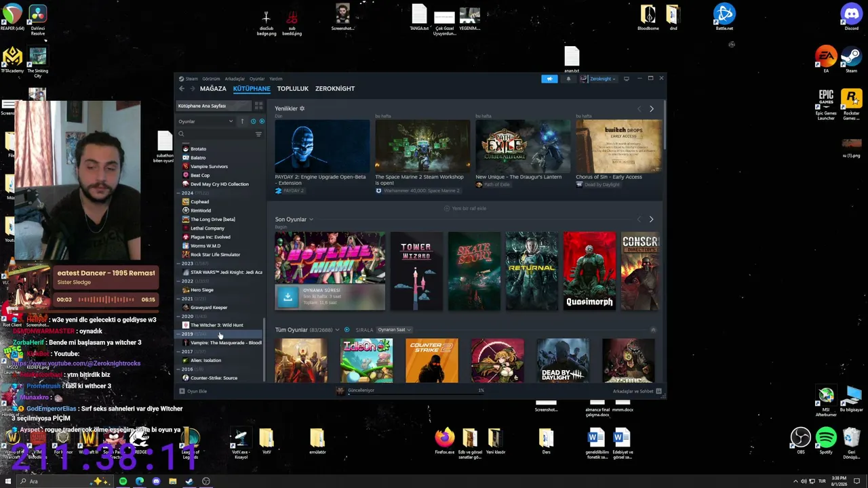Collapse the Tüm Oyunlar shelf with the arrow

[x=653, y=330]
